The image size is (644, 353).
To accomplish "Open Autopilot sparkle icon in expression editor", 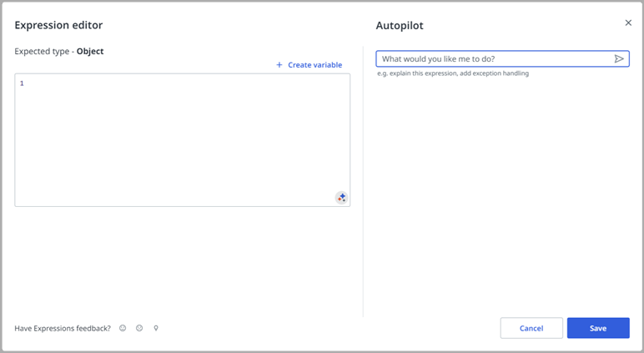I will [x=341, y=198].
